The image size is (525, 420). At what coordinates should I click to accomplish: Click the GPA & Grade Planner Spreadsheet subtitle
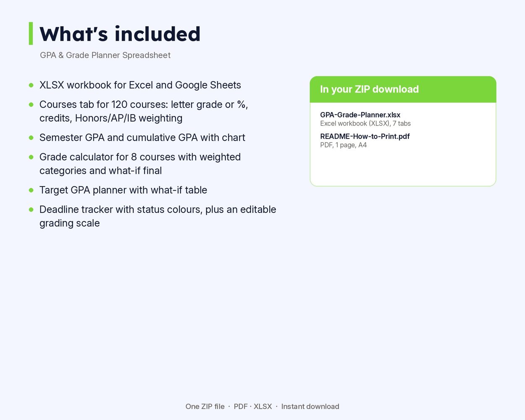point(105,55)
